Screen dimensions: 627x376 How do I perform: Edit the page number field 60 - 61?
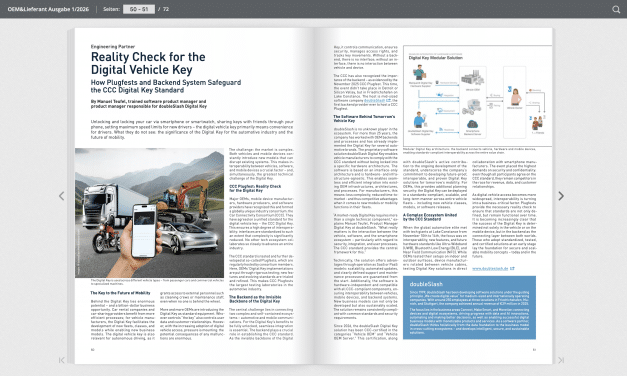[x=139, y=9]
